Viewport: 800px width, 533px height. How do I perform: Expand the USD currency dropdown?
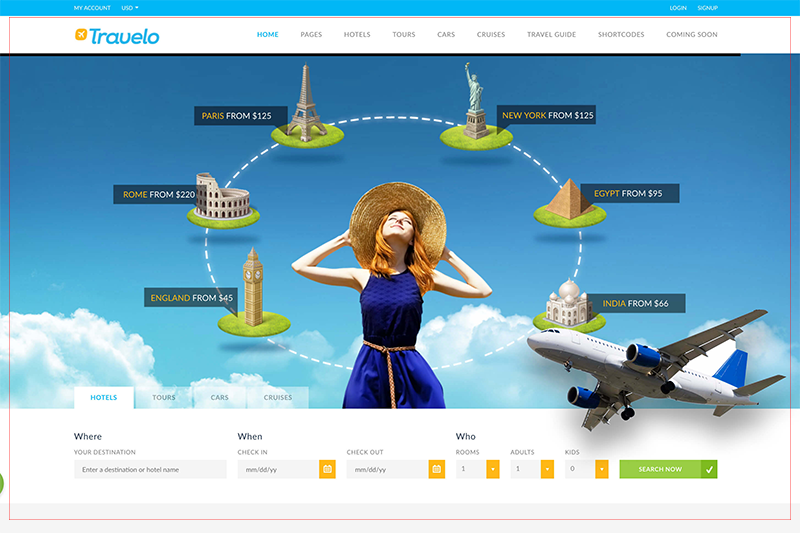coord(130,8)
